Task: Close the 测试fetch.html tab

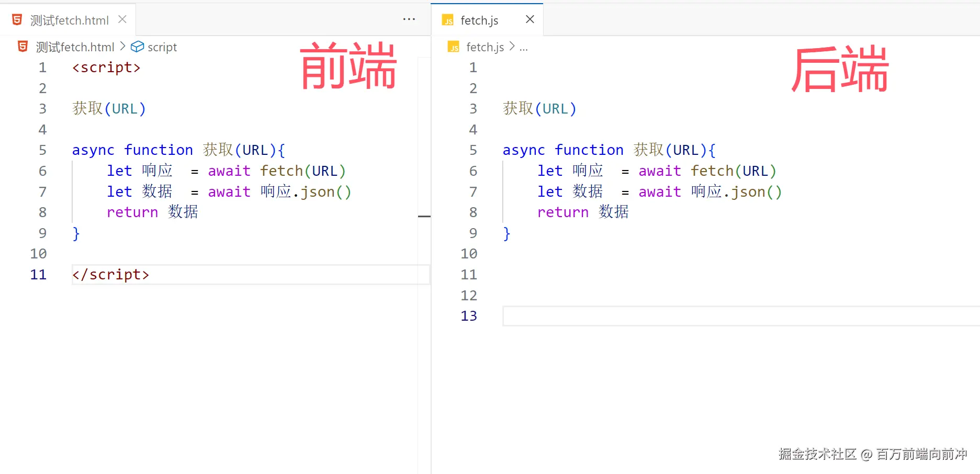Action: (x=122, y=19)
